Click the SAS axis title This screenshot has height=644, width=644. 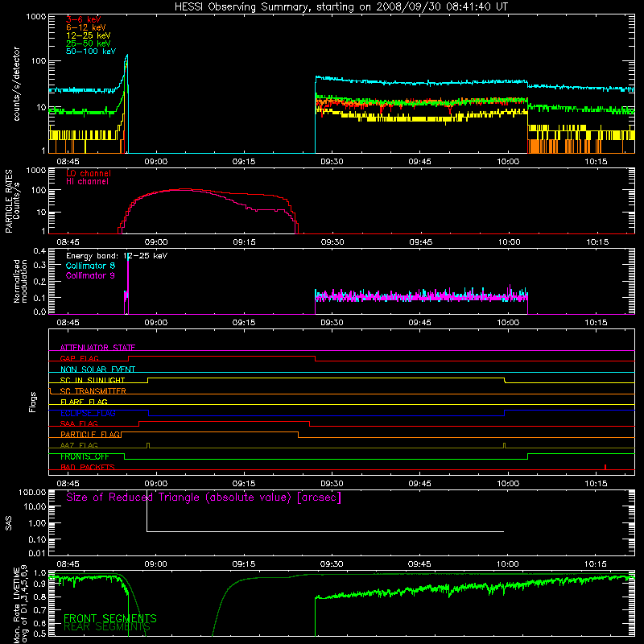click(8, 523)
